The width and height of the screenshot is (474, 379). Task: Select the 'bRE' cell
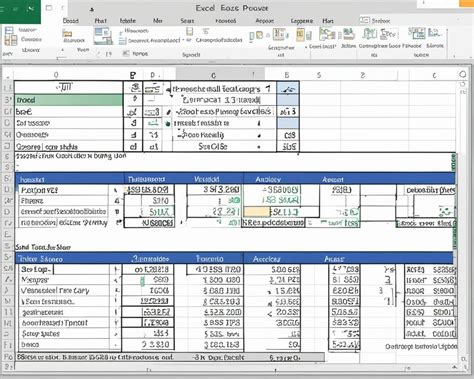click(69, 112)
